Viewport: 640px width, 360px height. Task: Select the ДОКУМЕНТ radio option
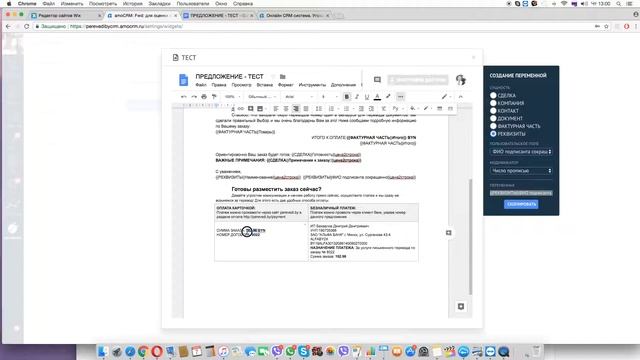493,118
